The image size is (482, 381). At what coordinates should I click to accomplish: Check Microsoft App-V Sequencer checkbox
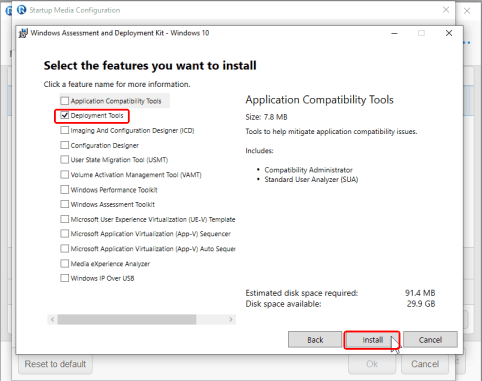[x=65, y=234]
